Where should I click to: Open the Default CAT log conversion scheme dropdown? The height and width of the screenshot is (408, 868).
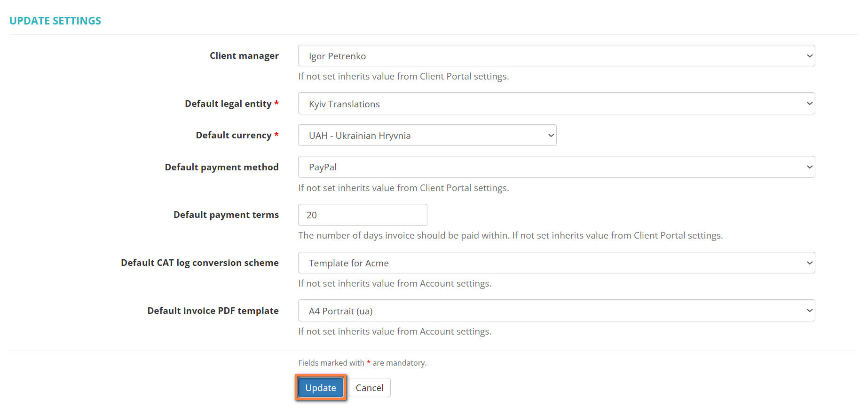pyautogui.click(x=556, y=263)
